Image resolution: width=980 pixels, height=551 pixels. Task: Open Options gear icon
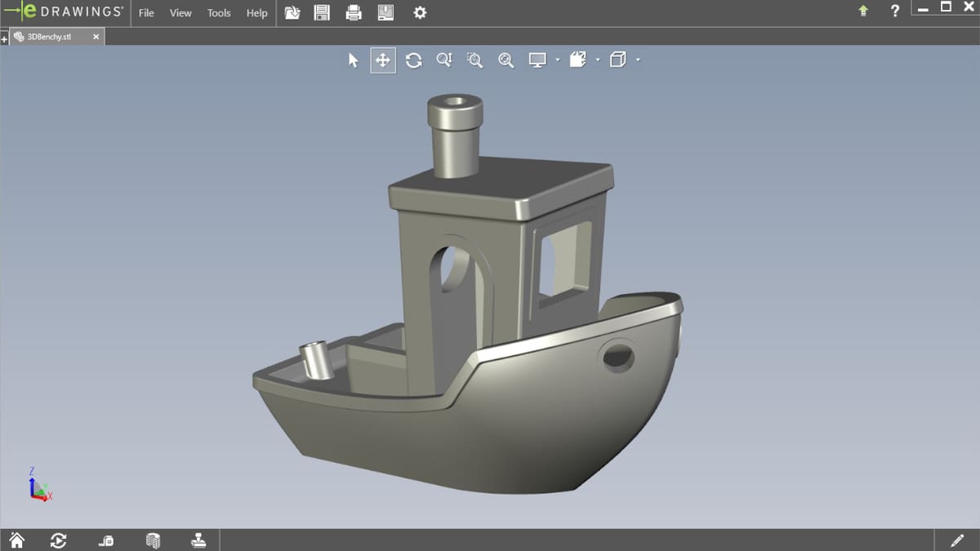click(x=420, y=13)
